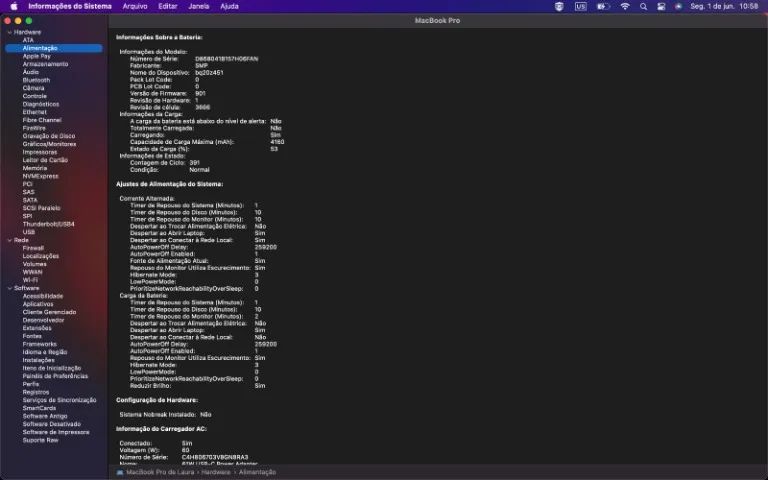This screenshot has height=480, width=768.
Task: Click the shield icon in the menu bar
Action: (559, 6)
